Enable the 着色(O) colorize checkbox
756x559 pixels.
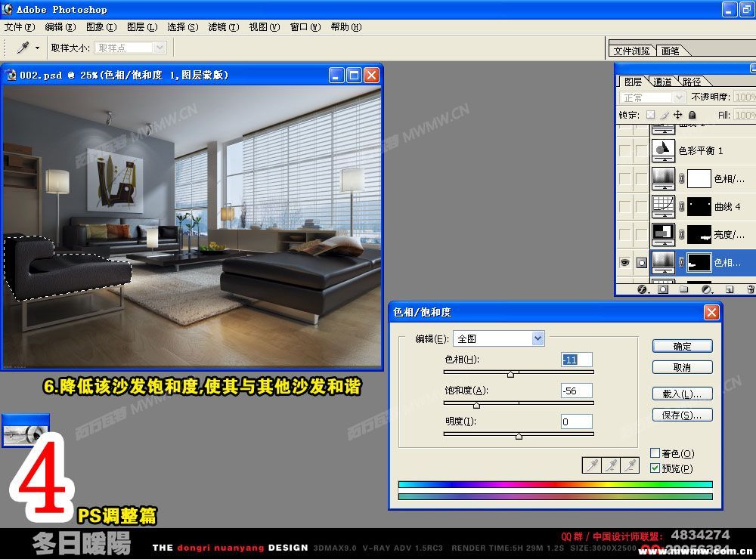pos(655,453)
